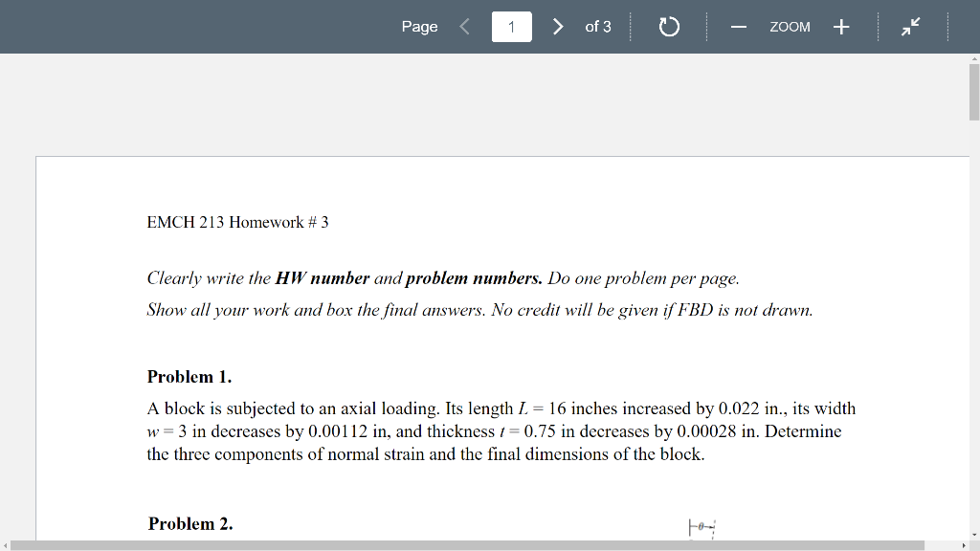Click the minus icon beside ZOOM
Image resolution: width=980 pixels, height=551 pixels.
click(738, 27)
